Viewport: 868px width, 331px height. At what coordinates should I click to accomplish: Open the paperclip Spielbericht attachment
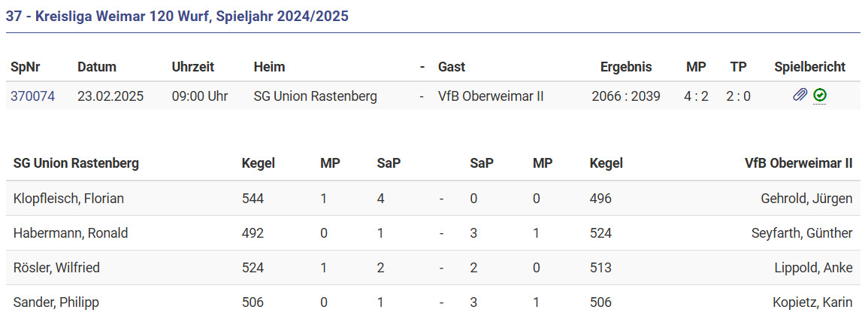point(800,96)
